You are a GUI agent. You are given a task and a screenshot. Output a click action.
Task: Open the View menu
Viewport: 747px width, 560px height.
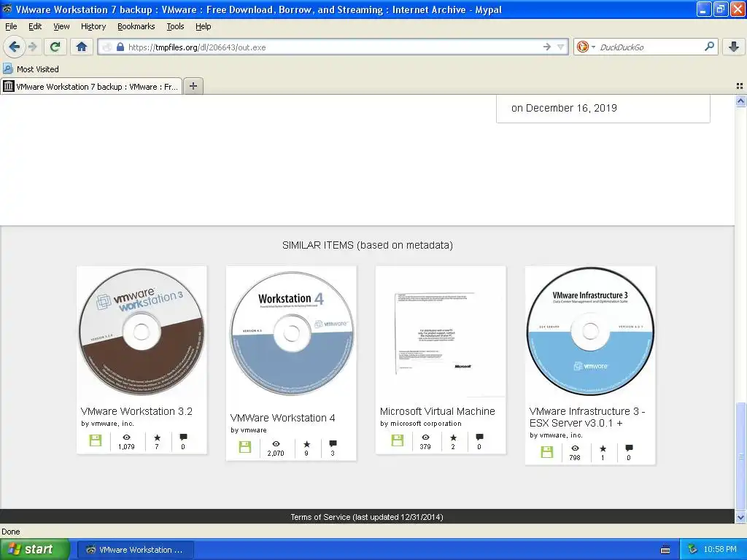(61, 27)
